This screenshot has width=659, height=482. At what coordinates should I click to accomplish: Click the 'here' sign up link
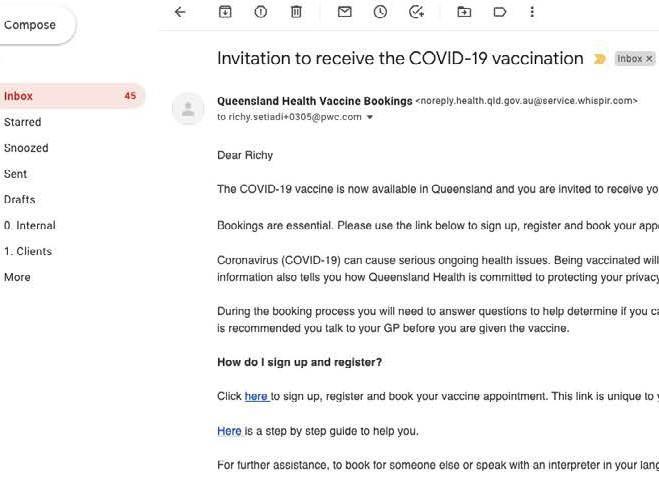(256, 396)
